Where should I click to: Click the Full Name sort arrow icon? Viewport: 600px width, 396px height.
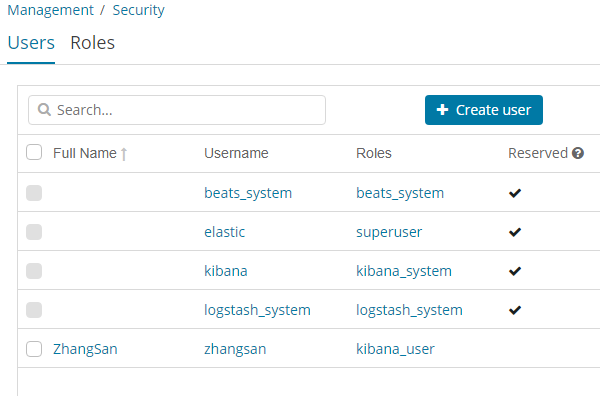click(124, 154)
